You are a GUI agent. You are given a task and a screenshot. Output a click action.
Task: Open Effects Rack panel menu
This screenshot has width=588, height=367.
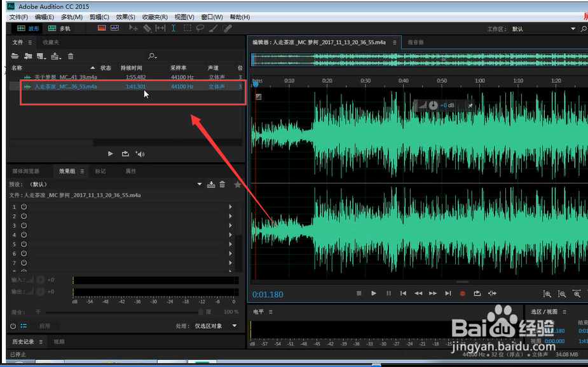[82, 171]
